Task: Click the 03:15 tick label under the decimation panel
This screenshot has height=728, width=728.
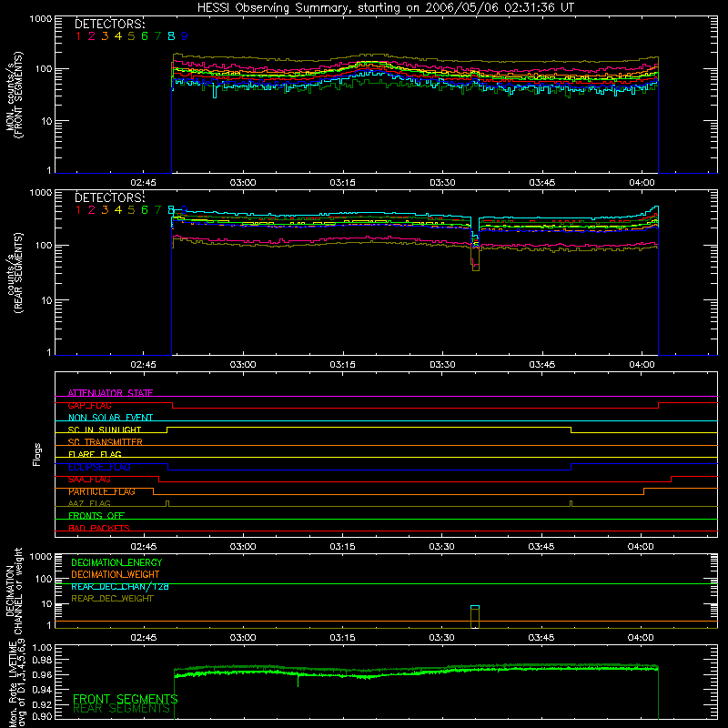Action: (343, 638)
